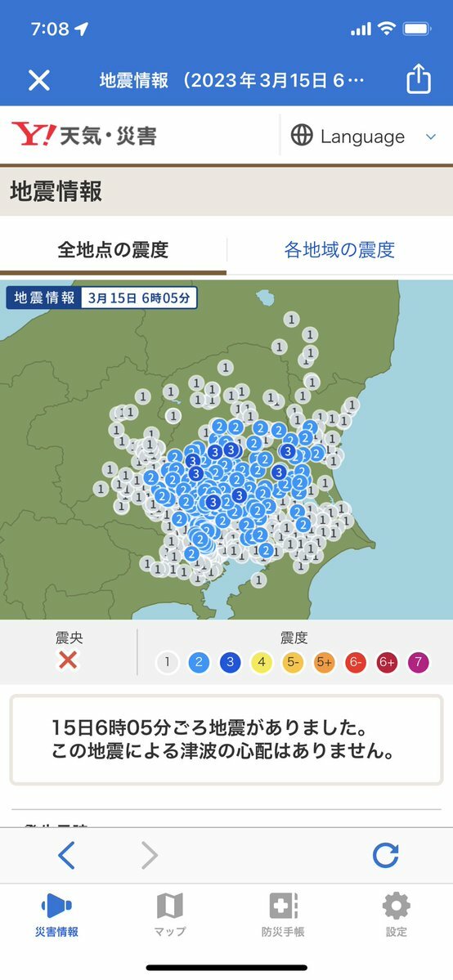
Task: Reload the page with refresh icon
Action: tap(385, 855)
